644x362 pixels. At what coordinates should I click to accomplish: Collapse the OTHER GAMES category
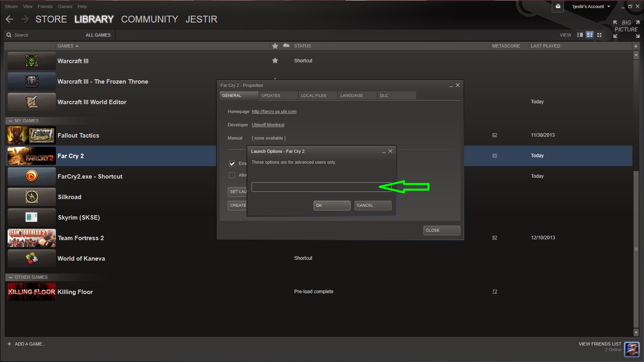10,277
